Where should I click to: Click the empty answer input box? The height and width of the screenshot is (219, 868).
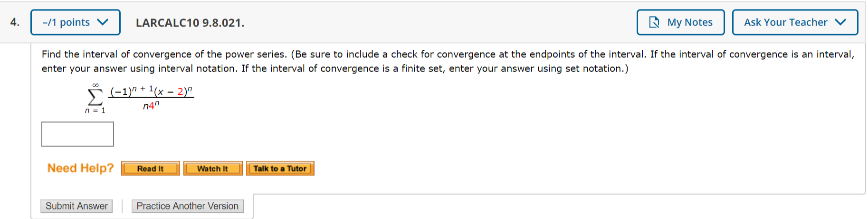77,134
